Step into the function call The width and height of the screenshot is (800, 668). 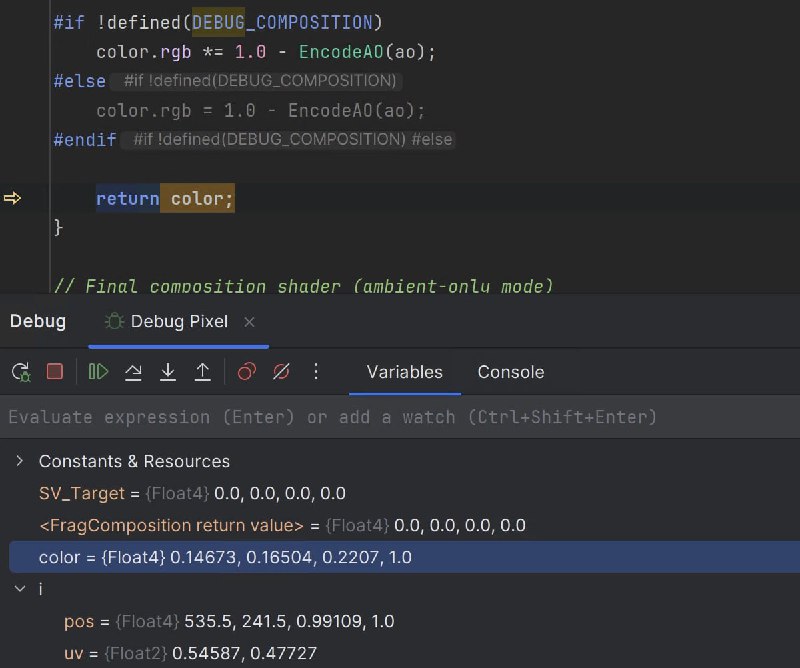coord(168,372)
